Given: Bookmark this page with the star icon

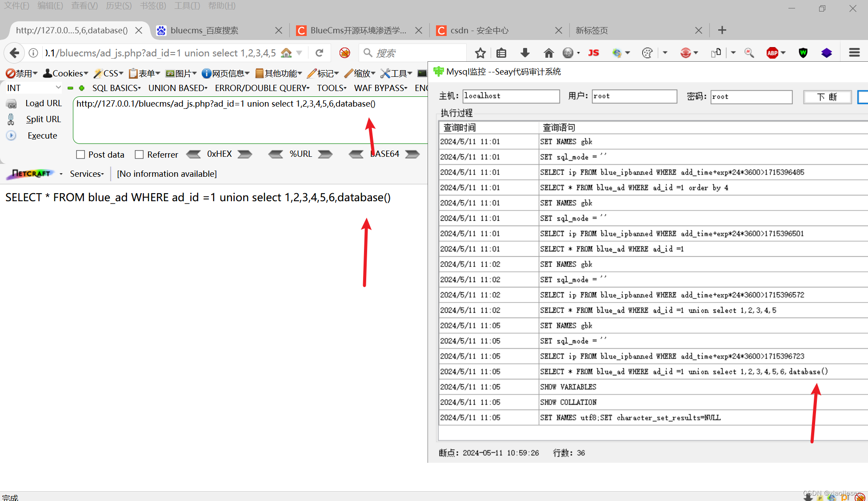Looking at the screenshot, I should point(480,52).
